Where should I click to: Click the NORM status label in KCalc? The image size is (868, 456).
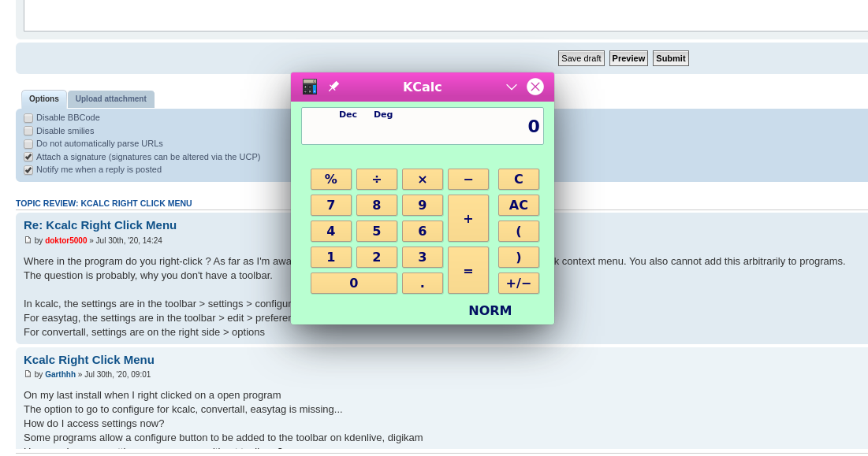point(490,310)
